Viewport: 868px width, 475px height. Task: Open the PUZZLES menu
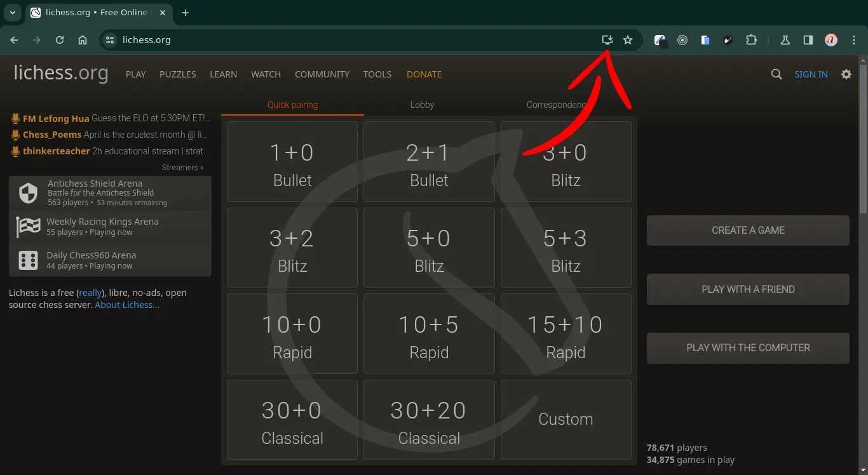(x=178, y=74)
